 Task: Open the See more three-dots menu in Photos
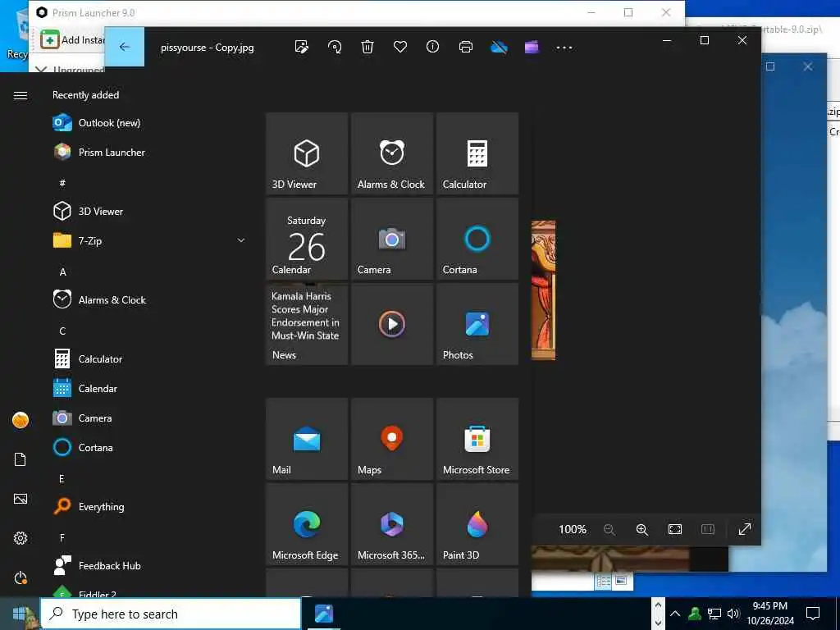coord(564,47)
